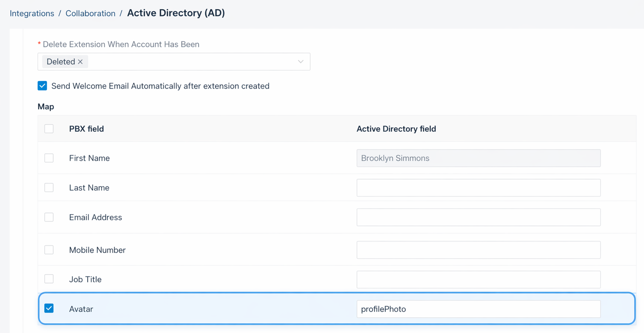This screenshot has height=333, width=644.
Task: Select the Mobile Number row checkbox
Action: (49, 250)
